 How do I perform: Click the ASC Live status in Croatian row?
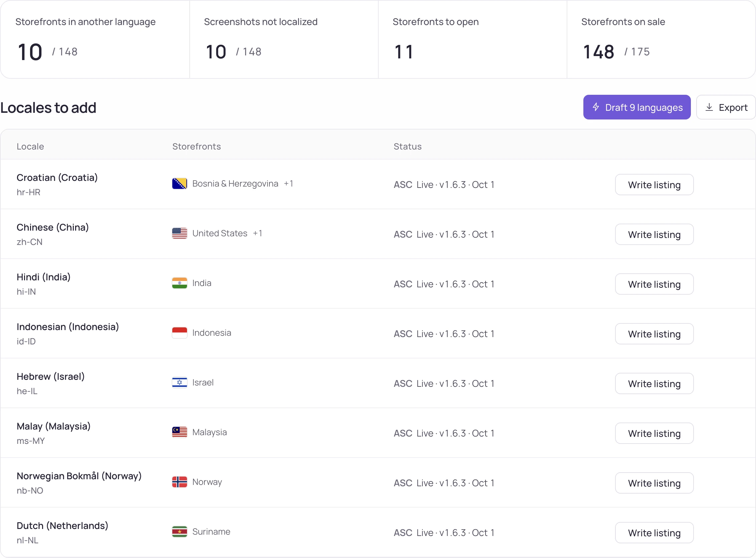444,185
